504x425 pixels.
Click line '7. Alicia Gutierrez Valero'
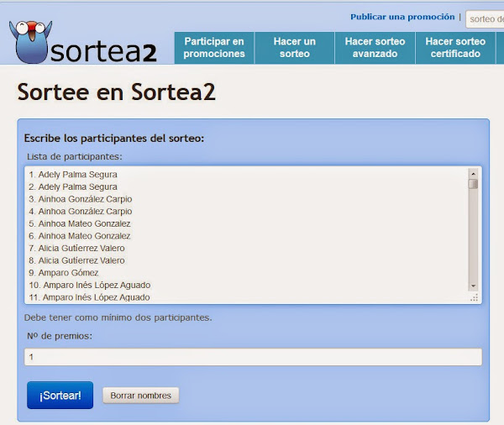(76, 248)
